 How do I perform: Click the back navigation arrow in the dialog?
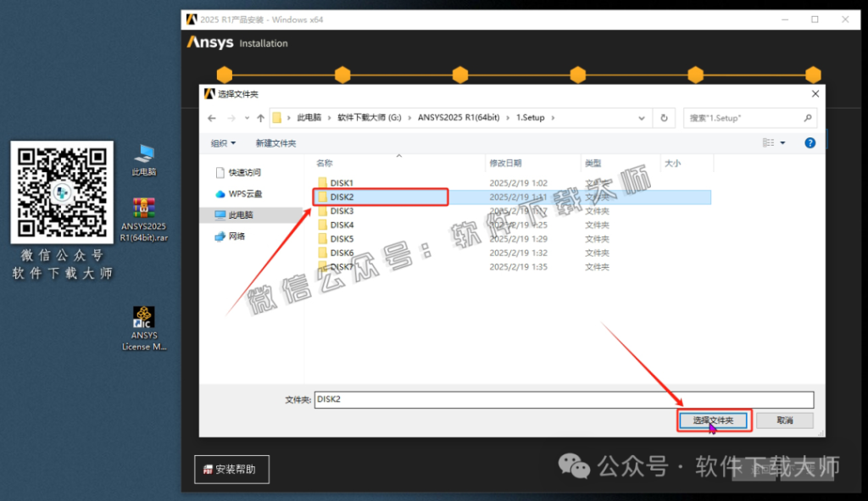pos(211,118)
